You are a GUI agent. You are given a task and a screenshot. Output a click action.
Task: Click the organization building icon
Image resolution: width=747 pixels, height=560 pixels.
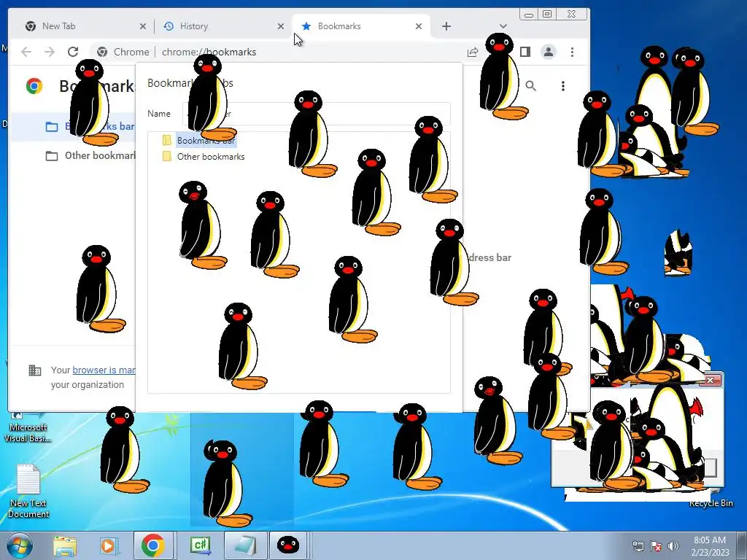pyautogui.click(x=35, y=370)
